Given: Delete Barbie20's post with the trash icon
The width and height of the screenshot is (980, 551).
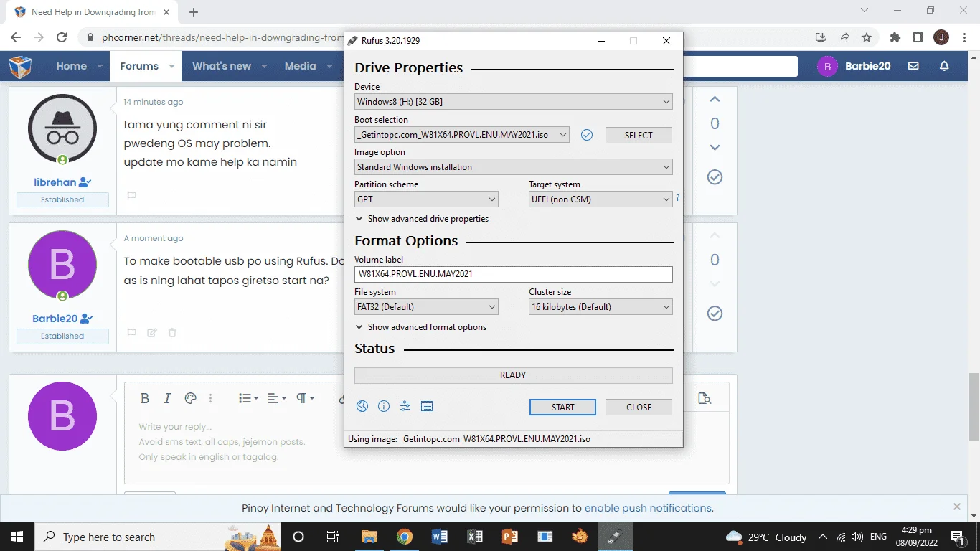Looking at the screenshot, I should [x=172, y=333].
